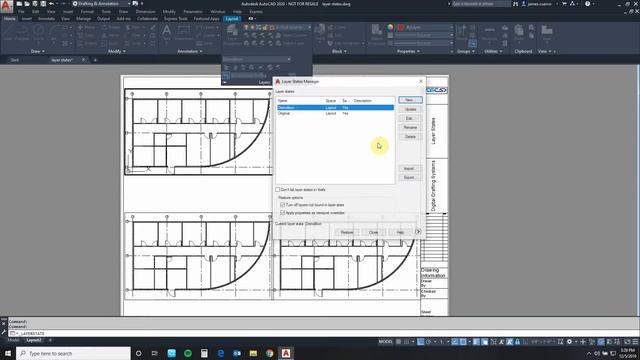Select the Arc tool in Draw panel
The image size is (640, 360).
pyautogui.click(x=53, y=33)
